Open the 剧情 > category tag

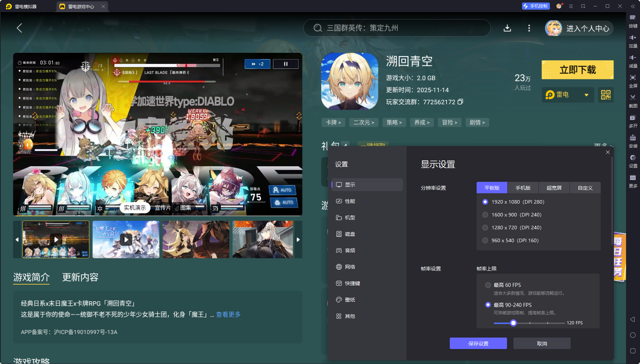477,123
